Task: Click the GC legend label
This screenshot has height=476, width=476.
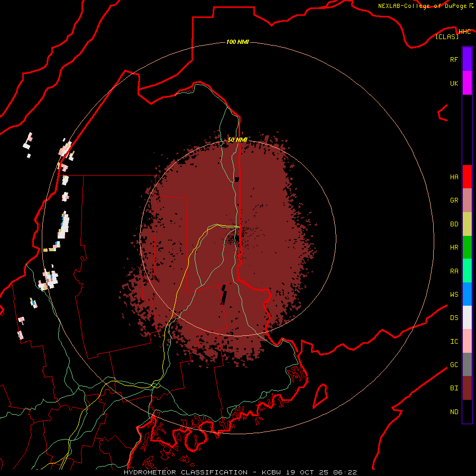Action: click(x=454, y=365)
